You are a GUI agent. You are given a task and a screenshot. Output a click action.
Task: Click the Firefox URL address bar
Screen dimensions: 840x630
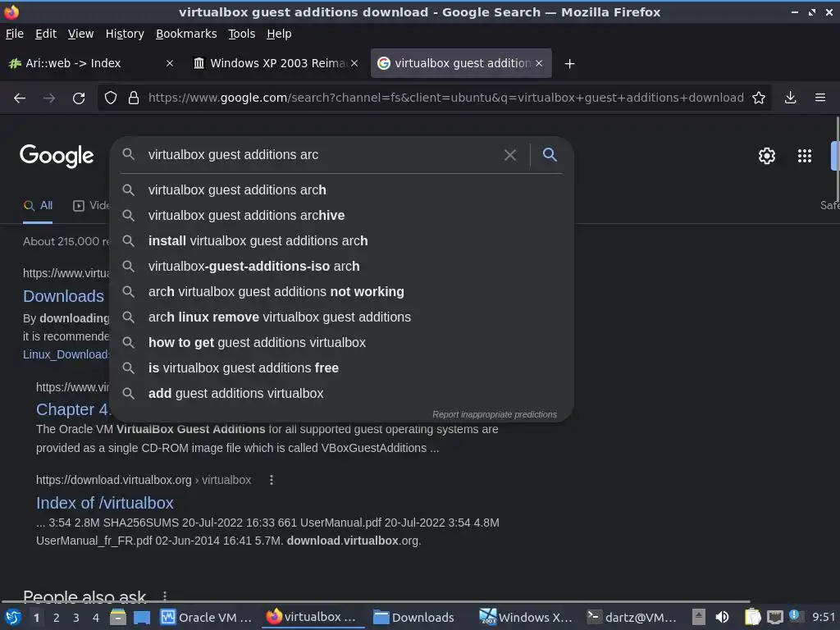coord(445,98)
